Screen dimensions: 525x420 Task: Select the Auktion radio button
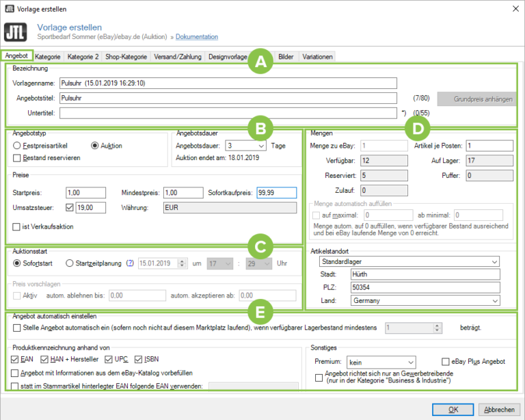coord(96,146)
